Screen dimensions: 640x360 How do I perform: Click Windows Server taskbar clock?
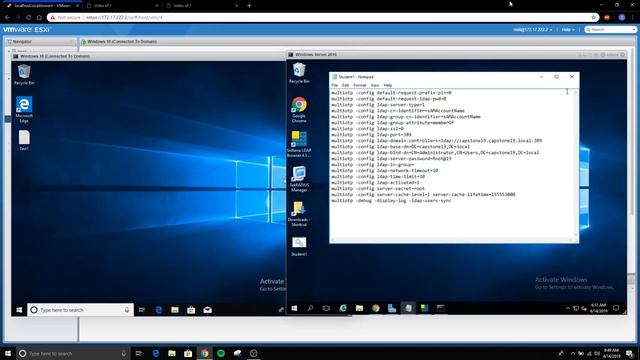(x=599, y=308)
